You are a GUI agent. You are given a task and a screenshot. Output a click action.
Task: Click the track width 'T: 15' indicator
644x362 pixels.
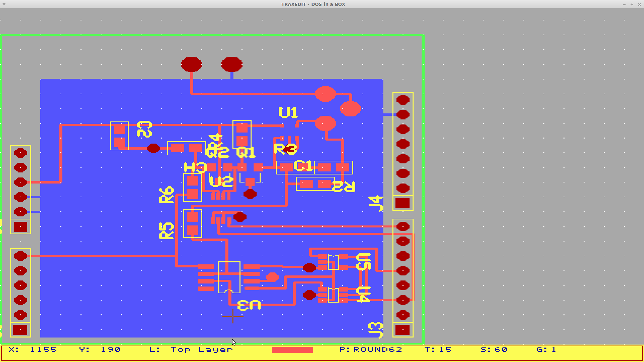438,350
